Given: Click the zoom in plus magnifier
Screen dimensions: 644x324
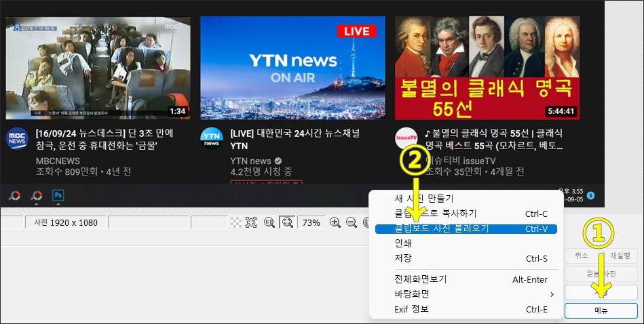Looking at the screenshot, I should 335,222.
